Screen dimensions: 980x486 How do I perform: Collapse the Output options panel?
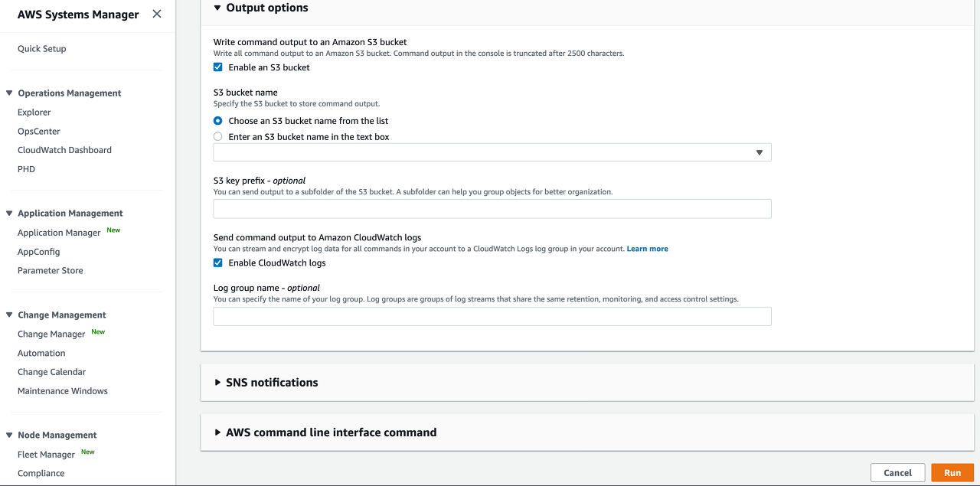[x=217, y=8]
